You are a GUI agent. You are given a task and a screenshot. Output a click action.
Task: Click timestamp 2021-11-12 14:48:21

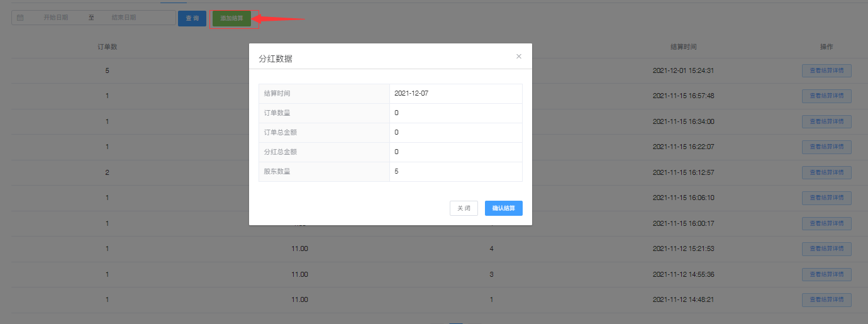pyautogui.click(x=683, y=299)
